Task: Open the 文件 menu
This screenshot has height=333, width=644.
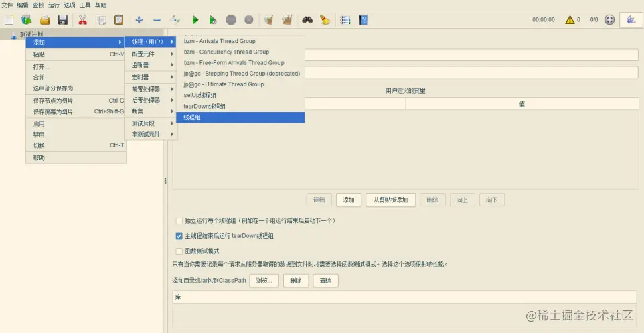Action: click(x=7, y=5)
